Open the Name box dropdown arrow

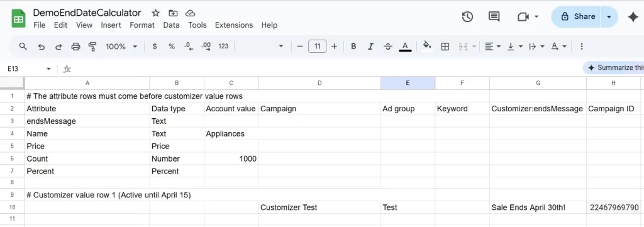point(48,69)
